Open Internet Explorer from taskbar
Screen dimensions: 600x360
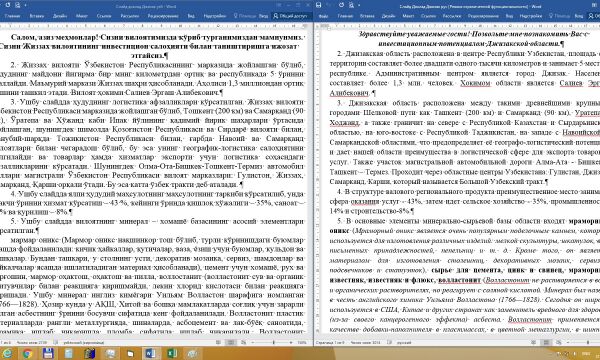click(7, 353)
